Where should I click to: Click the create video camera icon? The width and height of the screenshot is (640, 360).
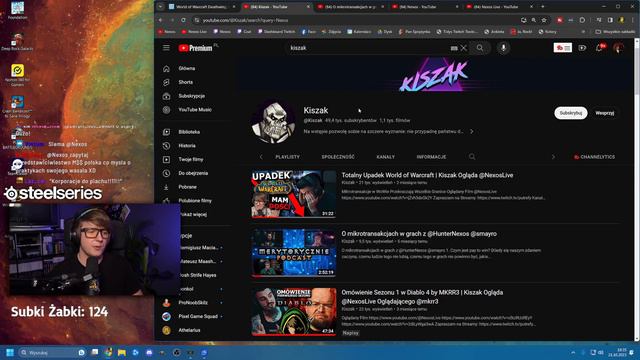tap(582, 48)
